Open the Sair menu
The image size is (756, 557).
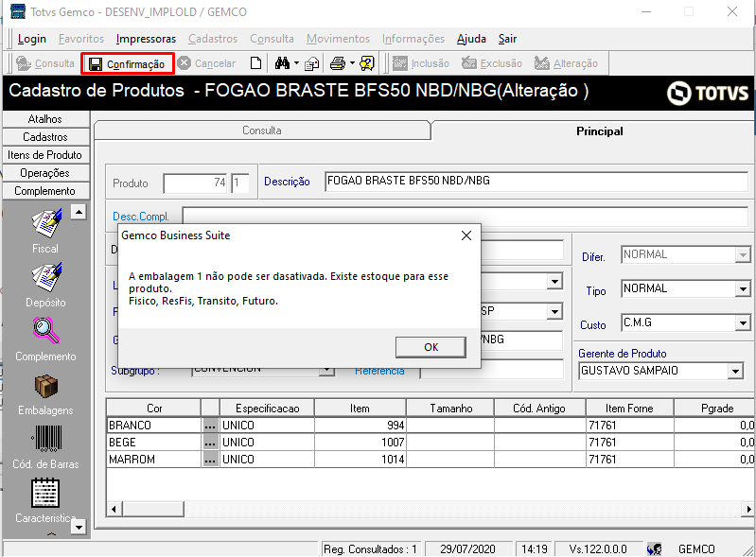pos(507,39)
